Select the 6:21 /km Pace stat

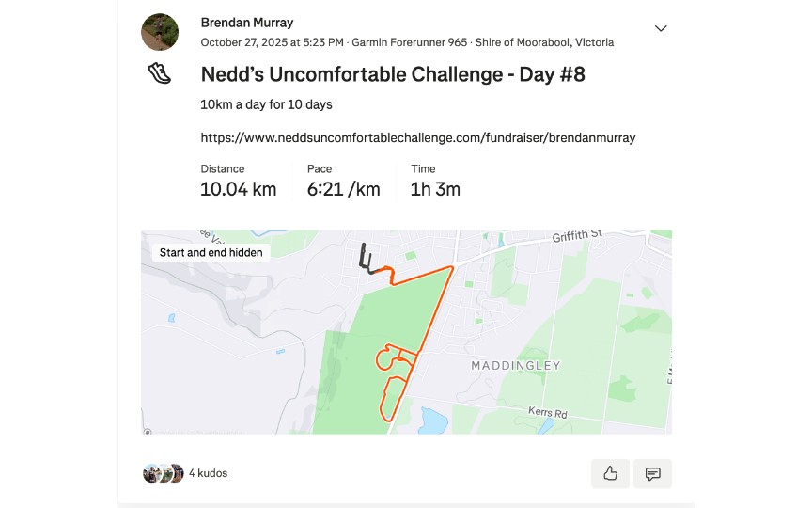tap(343, 189)
